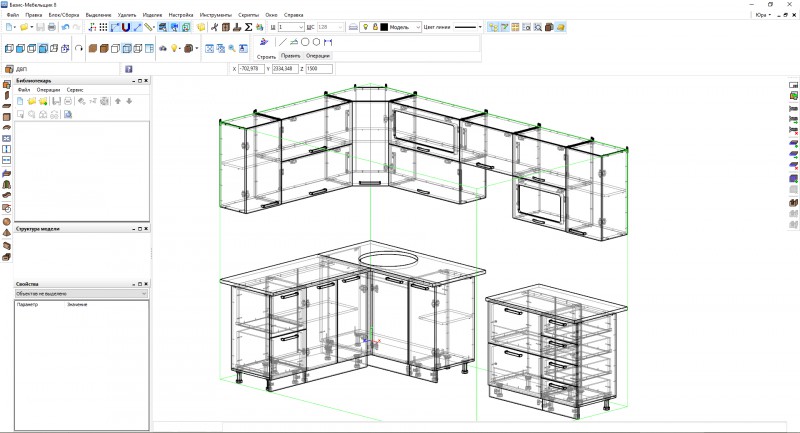Open the line color dropdown arrow
800x433 pixels.
click(481, 27)
